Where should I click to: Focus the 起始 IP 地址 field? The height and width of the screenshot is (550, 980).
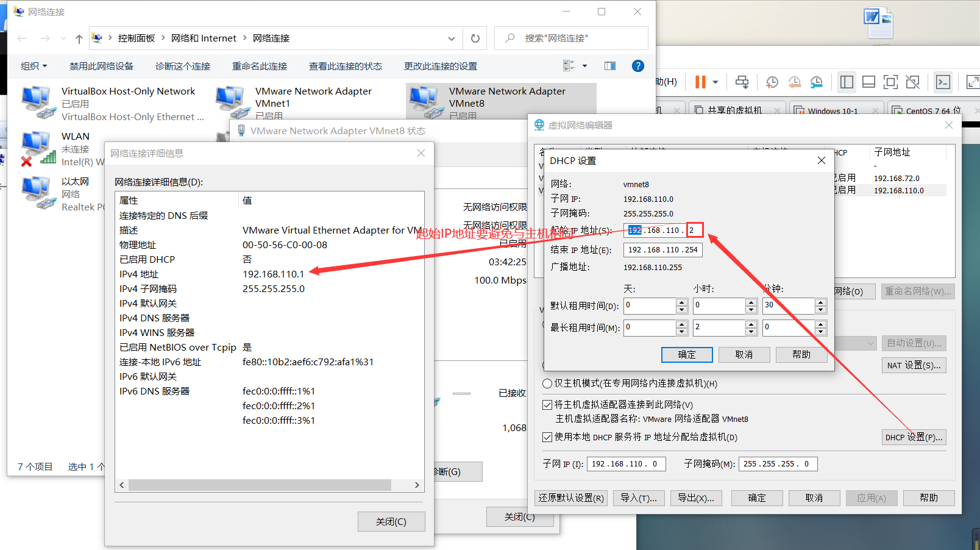click(663, 230)
